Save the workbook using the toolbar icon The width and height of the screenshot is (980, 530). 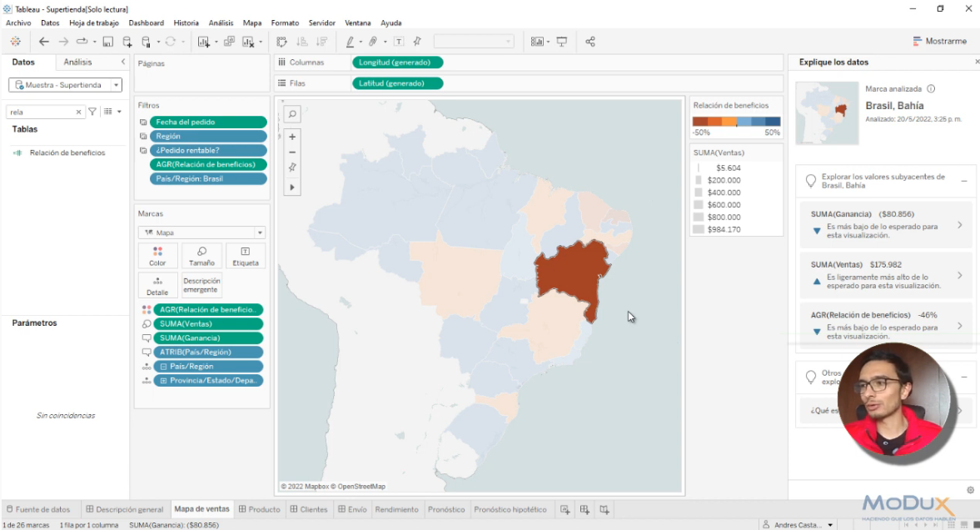pos(107,41)
